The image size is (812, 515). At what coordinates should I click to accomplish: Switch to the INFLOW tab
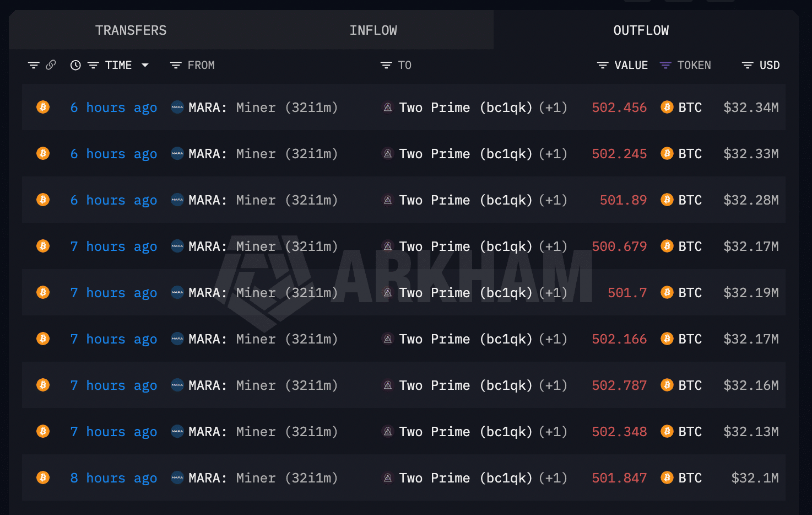click(x=373, y=30)
